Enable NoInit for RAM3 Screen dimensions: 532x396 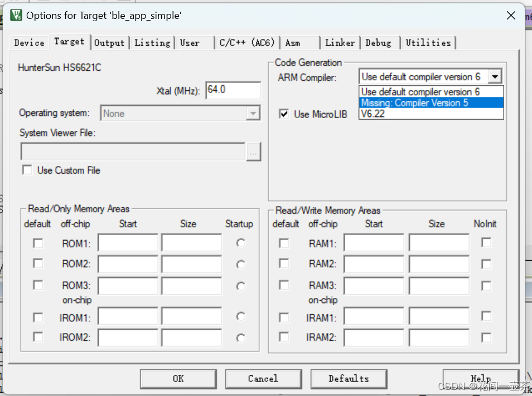pyautogui.click(x=486, y=286)
